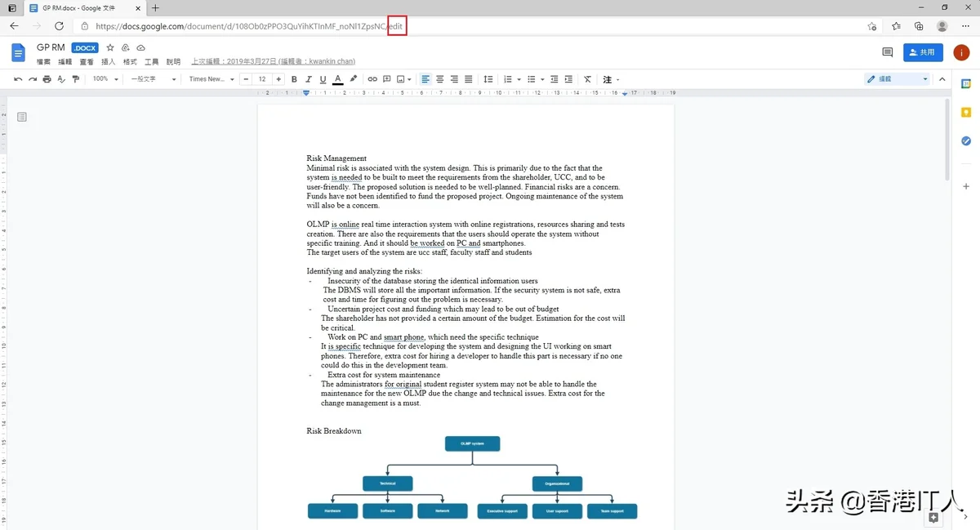Open the Google account avatar
Image resolution: width=980 pixels, height=530 pixels.
coord(960,52)
